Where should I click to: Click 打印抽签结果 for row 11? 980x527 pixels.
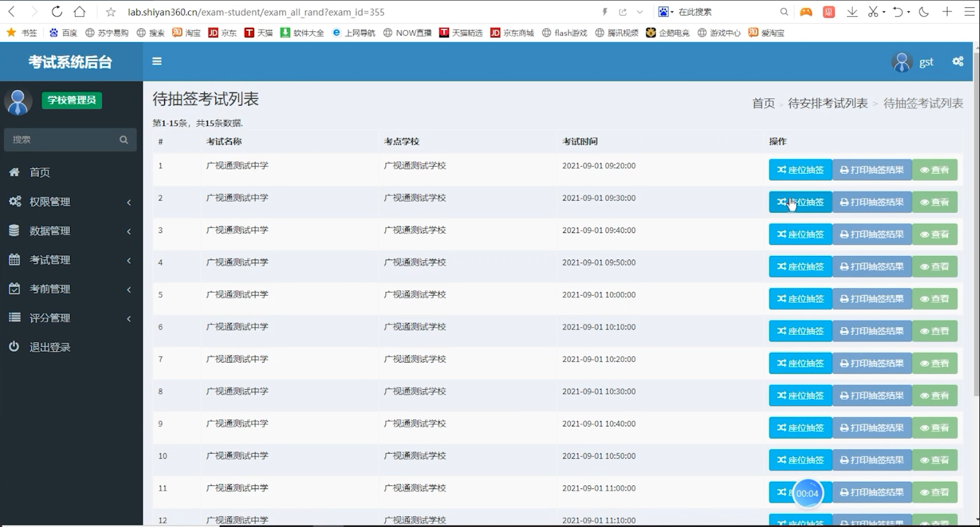click(872, 493)
